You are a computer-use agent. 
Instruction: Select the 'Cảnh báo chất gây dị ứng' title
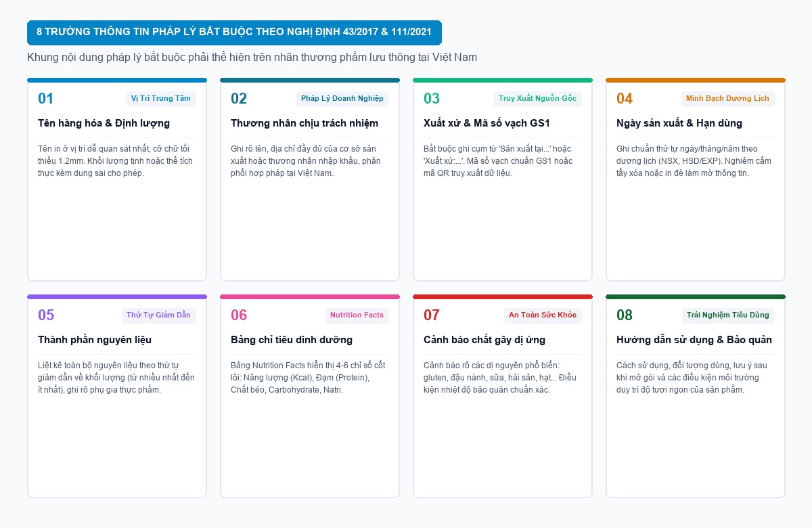pyautogui.click(x=484, y=340)
